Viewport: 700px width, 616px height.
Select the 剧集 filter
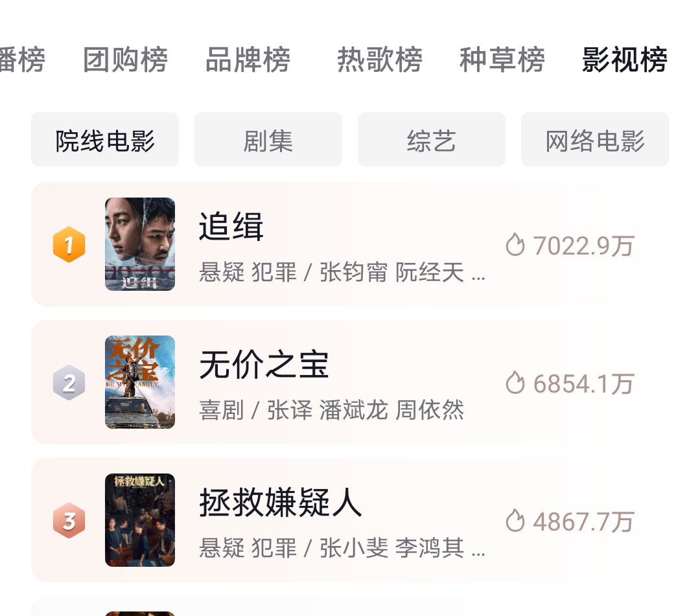click(268, 140)
